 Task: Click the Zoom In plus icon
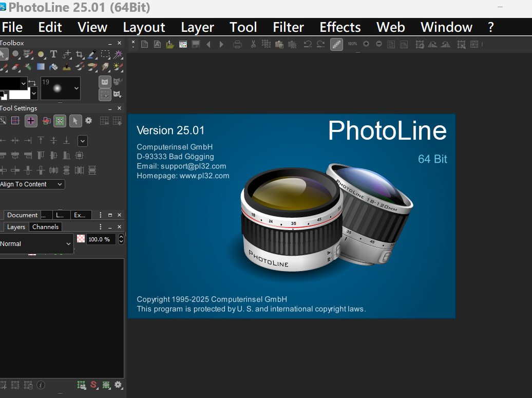(x=366, y=44)
